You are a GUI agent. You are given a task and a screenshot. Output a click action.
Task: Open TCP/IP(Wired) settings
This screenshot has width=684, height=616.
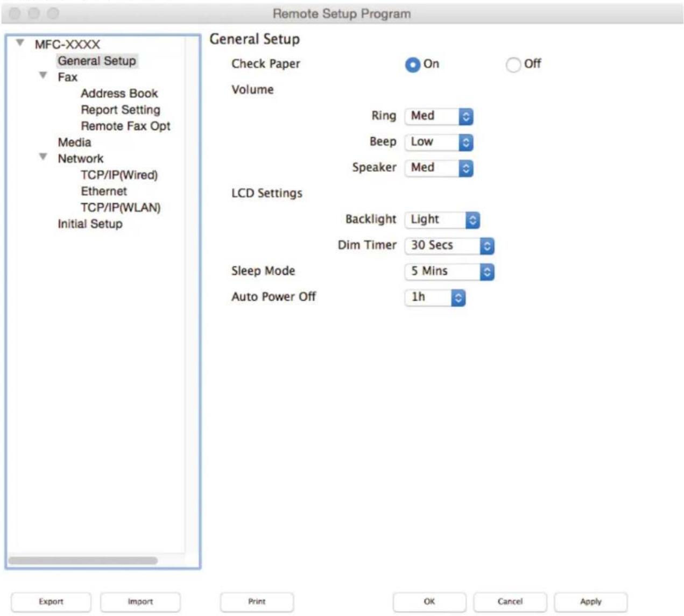pyautogui.click(x=119, y=175)
